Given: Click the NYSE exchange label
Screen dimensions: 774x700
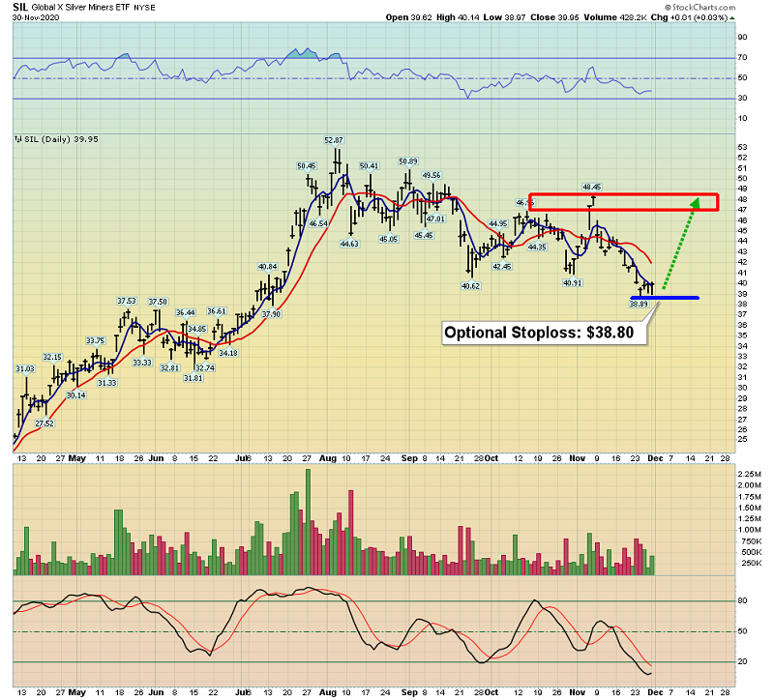Looking at the screenshot, I should coord(144,8).
